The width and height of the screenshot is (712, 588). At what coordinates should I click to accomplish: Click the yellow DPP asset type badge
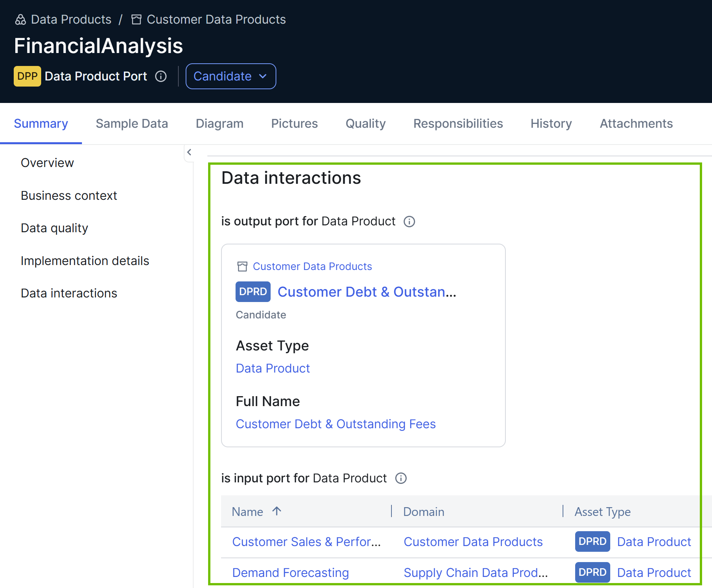click(x=27, y=76)
